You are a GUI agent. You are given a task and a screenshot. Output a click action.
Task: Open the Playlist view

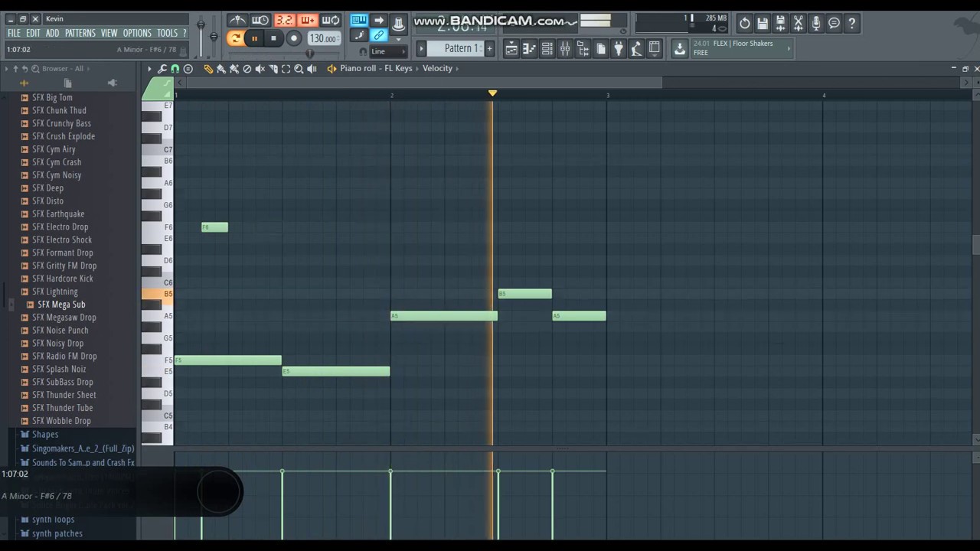(511, 48)
